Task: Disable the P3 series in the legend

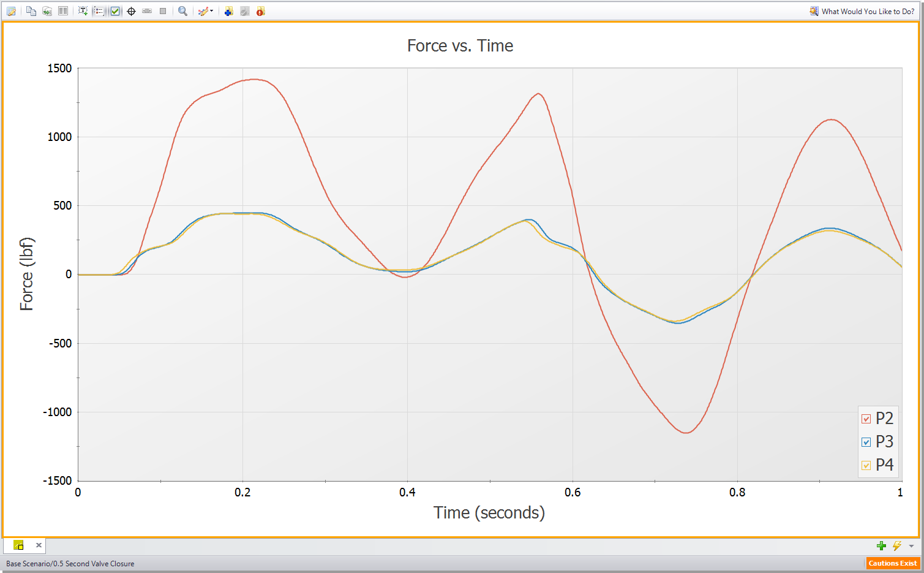Action: (865, 442)
